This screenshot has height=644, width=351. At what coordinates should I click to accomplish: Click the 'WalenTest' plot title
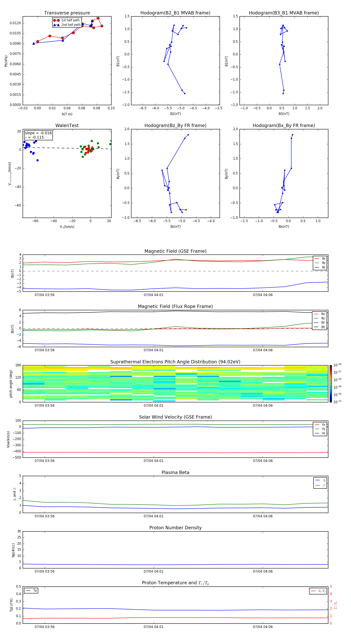[67, 125]
